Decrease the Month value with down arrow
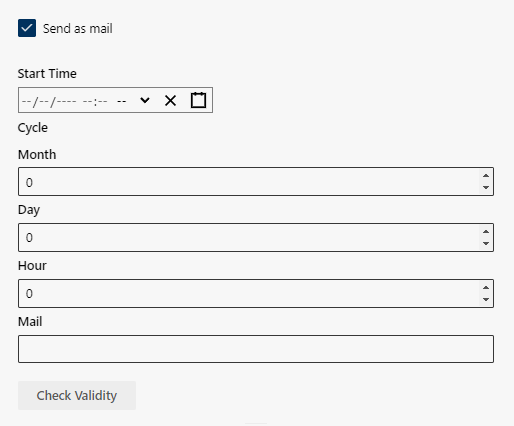This screenshot has height=426, width=514. tap(486, 187)
